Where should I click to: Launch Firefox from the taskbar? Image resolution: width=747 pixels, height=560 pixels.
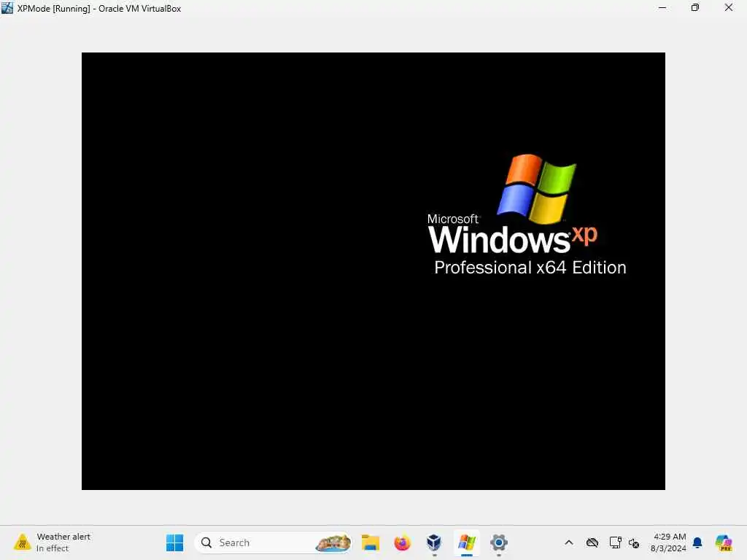pyautogui.click(x=402, y=542)
